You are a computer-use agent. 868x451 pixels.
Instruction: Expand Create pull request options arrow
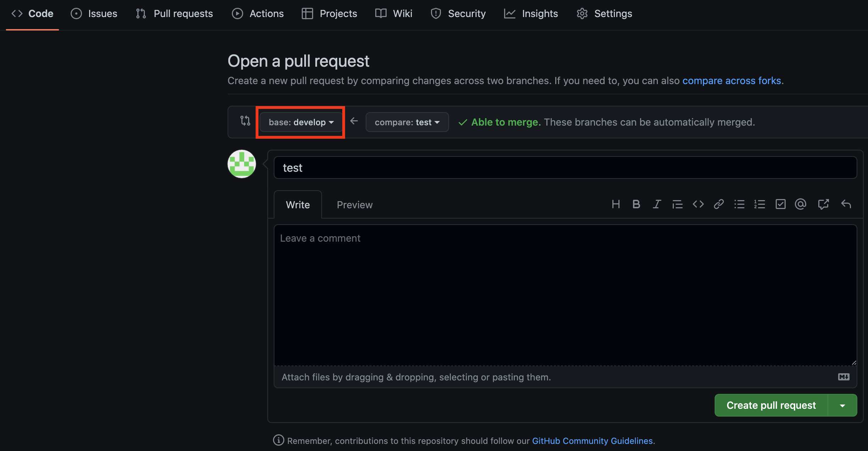[842, 405]
